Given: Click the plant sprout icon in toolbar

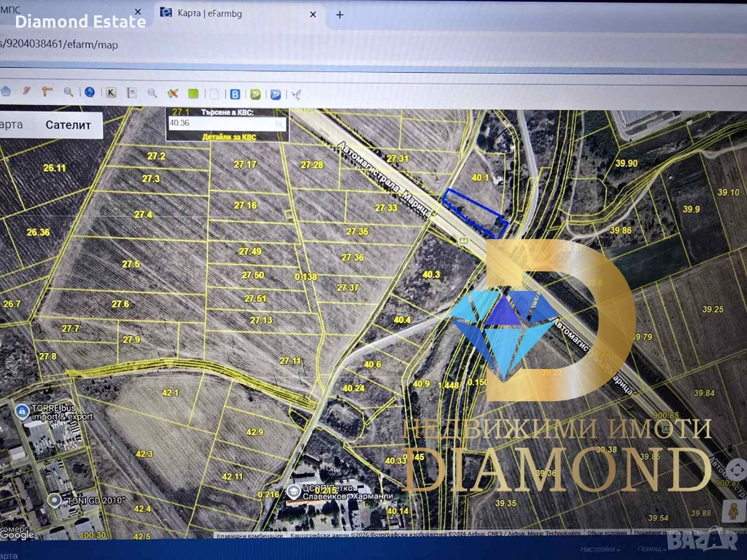Looking at the screenshot, I should click(x=296, y=94).
